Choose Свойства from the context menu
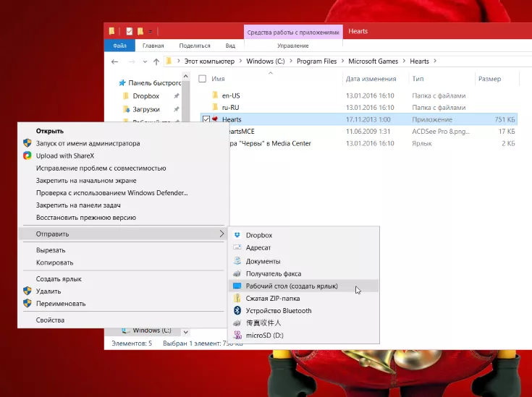The image size is (532, 397). click(x=51, y=320)
